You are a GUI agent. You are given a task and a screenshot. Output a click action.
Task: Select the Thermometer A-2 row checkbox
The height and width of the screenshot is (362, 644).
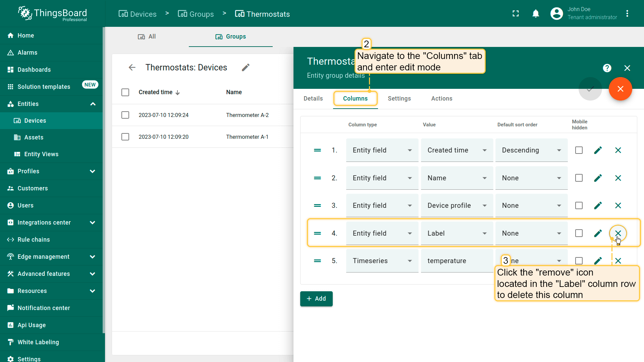pos(125,115)
